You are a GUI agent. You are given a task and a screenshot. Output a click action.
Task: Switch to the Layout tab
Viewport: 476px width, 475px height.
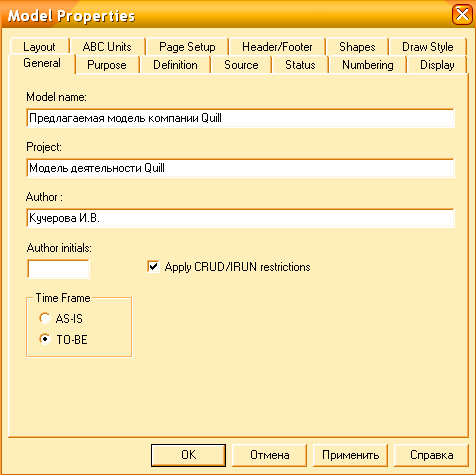(x=39, y=47)
